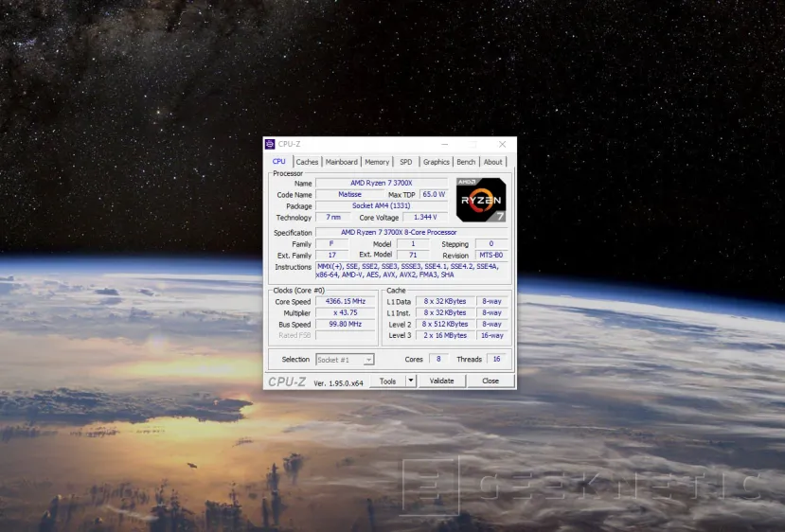Click the Threads count value 16

pos(496,359)
